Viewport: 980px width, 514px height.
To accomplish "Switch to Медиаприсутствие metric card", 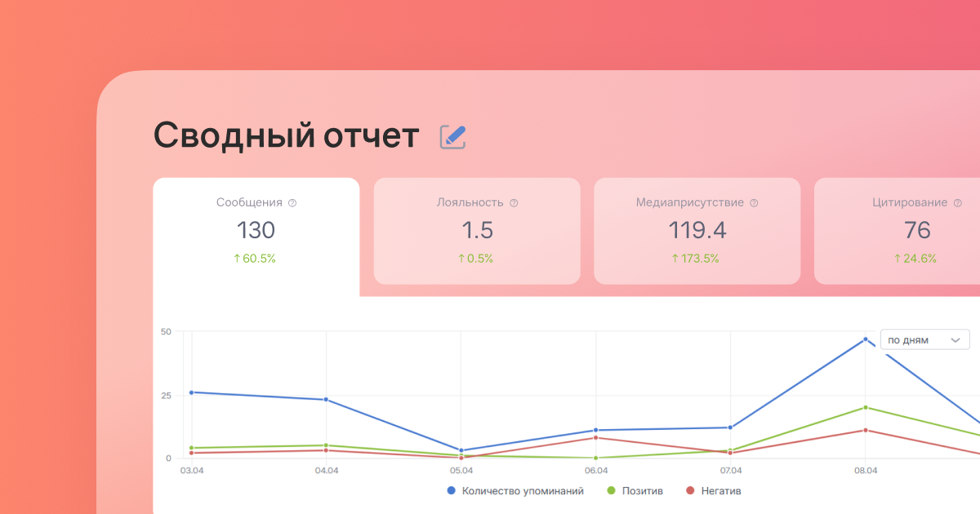I will pyautogui.click(x=697, y=231).
